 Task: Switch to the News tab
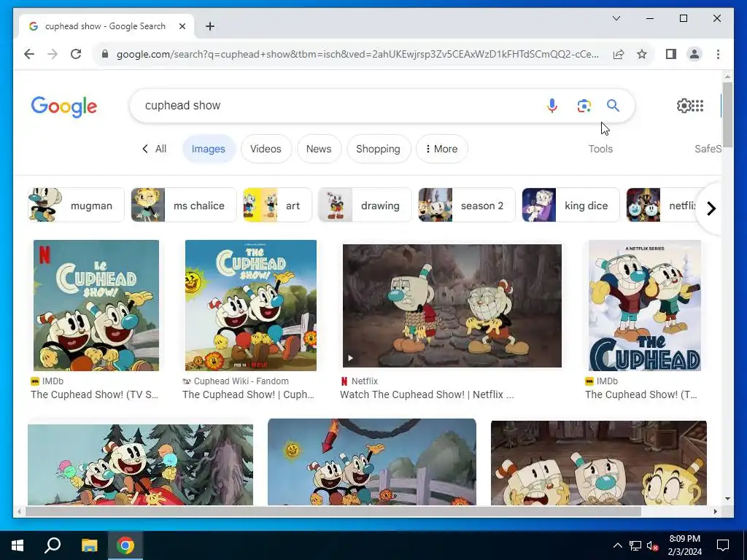(319, 149)
